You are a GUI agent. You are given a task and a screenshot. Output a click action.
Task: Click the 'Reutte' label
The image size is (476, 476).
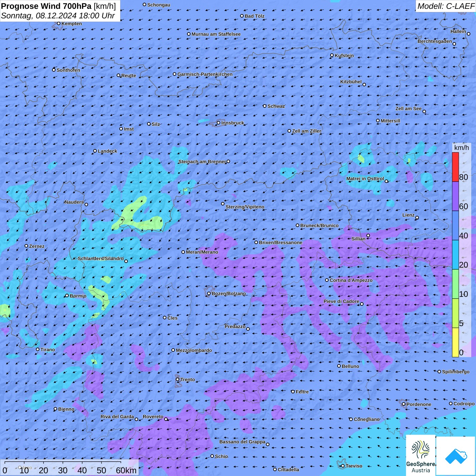tap(129, 75)
